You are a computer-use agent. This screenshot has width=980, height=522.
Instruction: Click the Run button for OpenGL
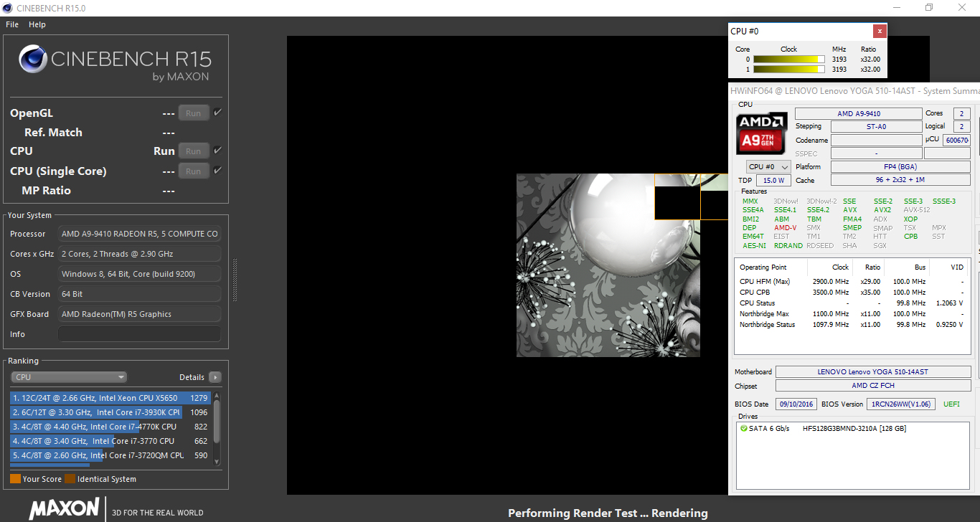point(194,113)
